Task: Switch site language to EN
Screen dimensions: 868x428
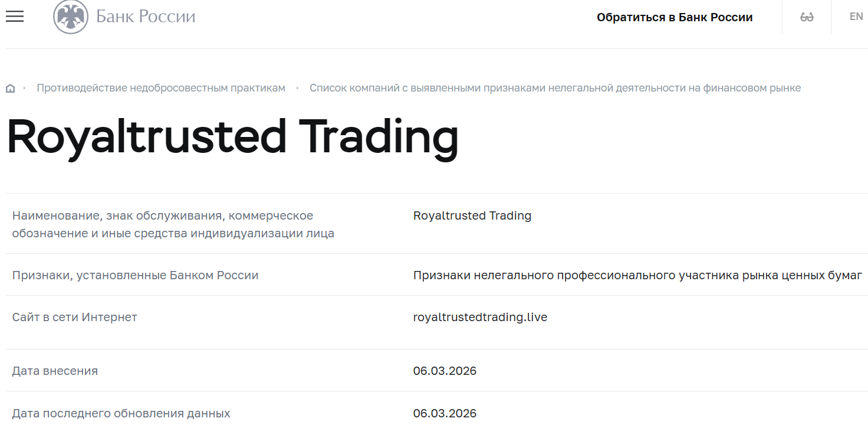Action: (856, 16)
